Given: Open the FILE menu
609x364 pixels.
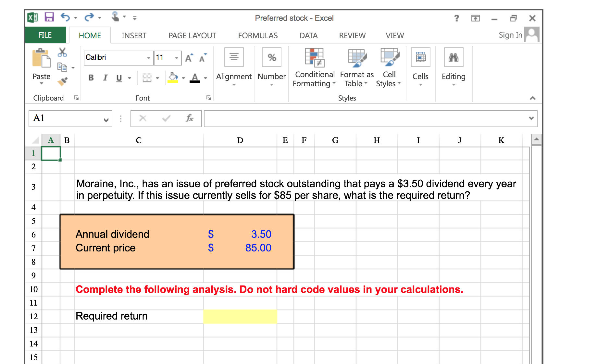Looking at the screenshot, I should pos(45,35).
